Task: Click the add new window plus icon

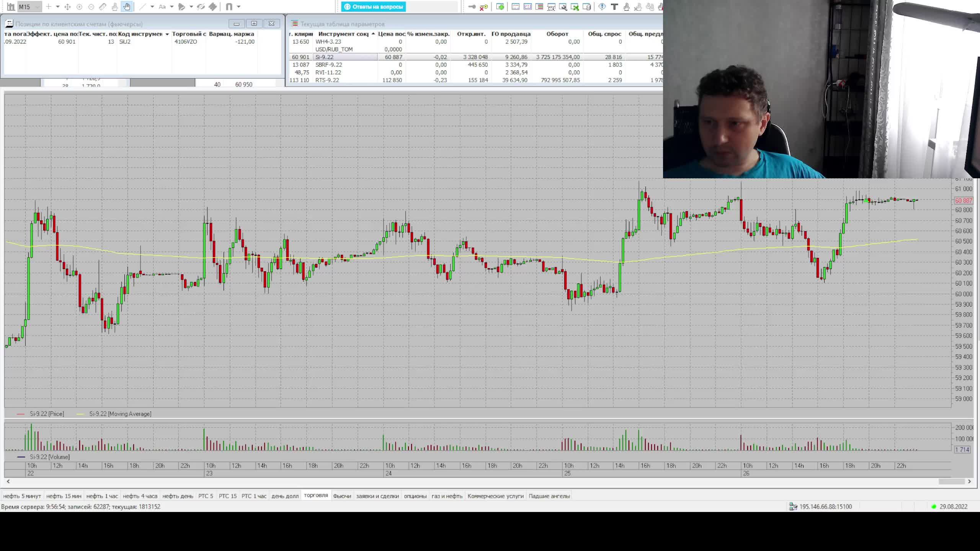Action: click(500, 7)
